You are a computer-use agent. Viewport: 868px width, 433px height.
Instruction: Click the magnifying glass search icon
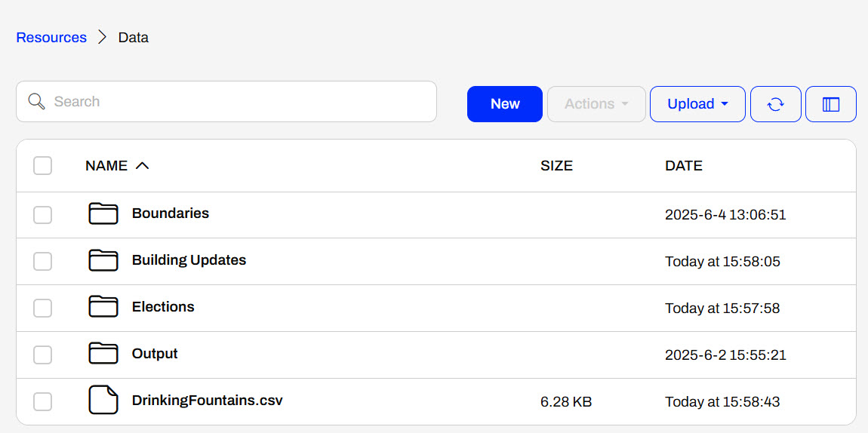(36, 102)
